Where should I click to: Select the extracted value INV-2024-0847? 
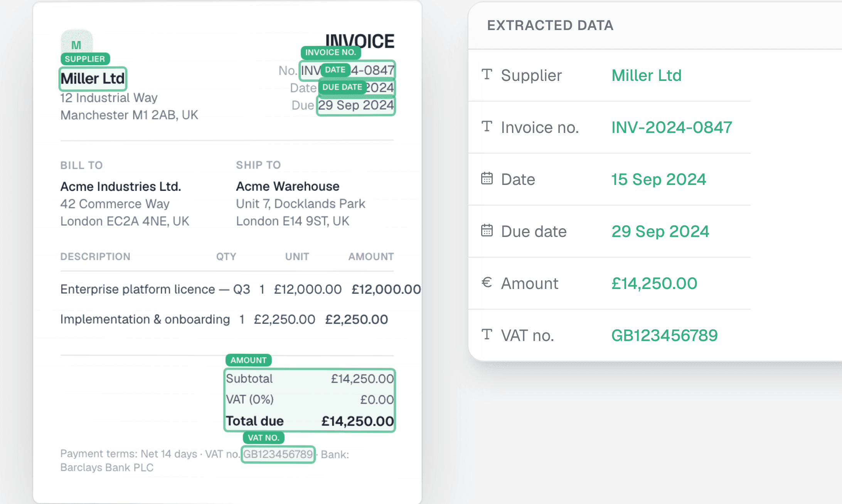pos(672,127)
